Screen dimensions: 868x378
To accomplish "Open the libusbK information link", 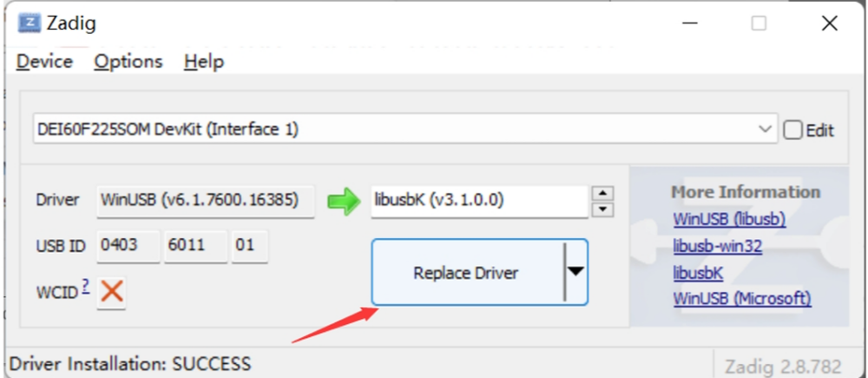I will (698, 273).
